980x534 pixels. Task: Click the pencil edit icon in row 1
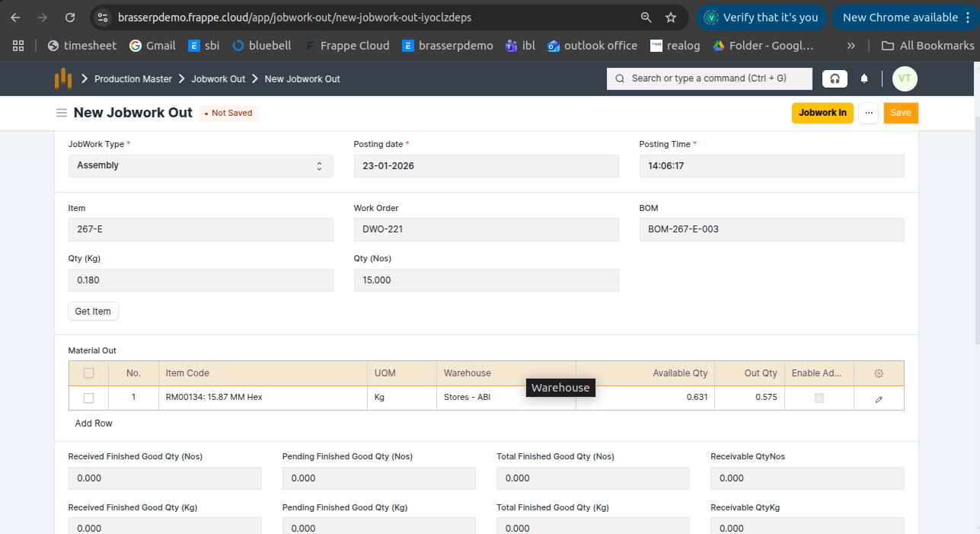[879, 398]
